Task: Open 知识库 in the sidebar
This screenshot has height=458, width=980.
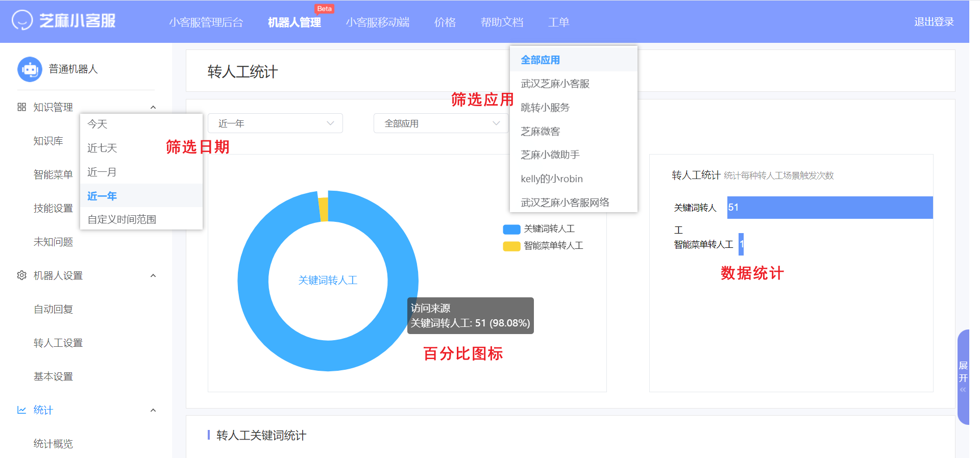Action: (x=48, y=141)
